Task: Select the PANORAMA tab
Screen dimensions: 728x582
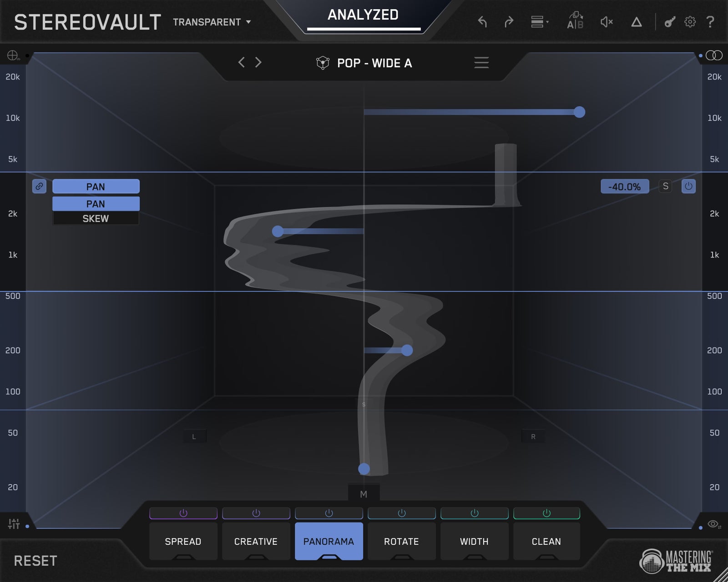Action: tap(329, 541)
